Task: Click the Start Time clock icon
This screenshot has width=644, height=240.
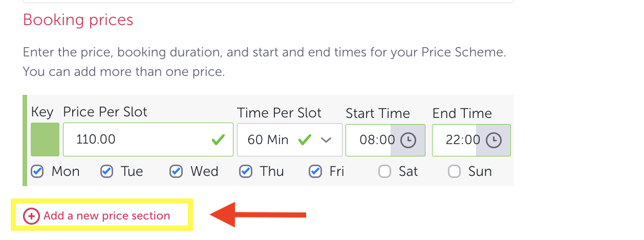Action: click(408, 140)
